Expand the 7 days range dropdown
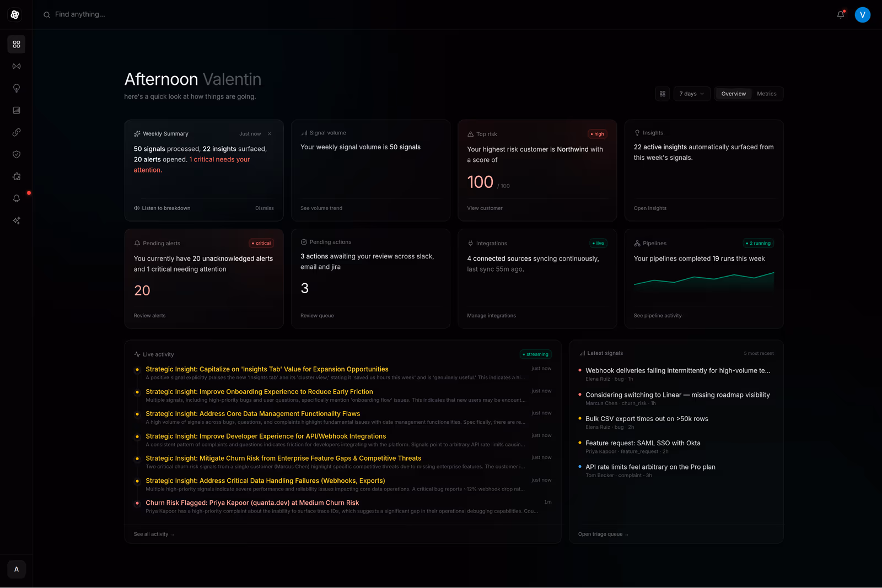 691,94
